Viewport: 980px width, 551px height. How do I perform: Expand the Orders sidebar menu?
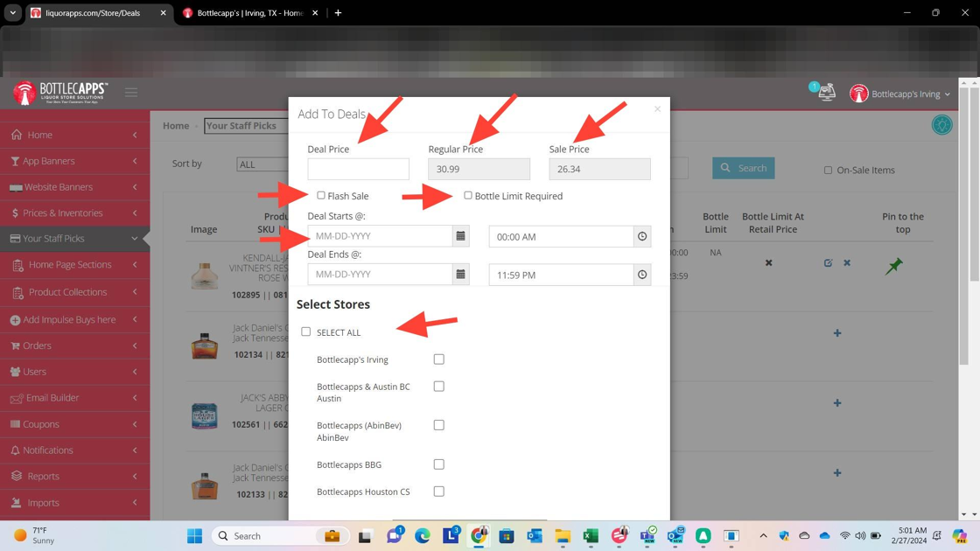tap(75, 345)
